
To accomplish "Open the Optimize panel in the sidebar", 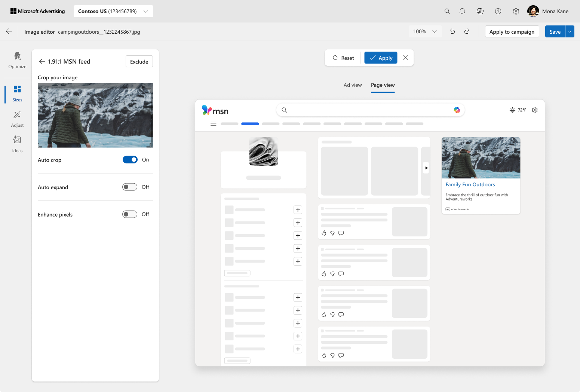I will click(17, 60).
